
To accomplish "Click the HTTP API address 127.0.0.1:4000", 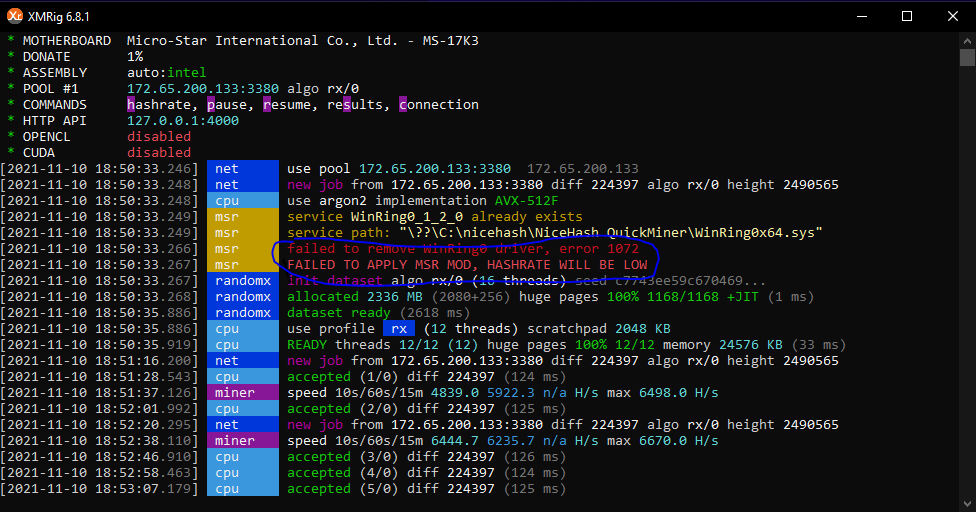I will coord(183,121).
